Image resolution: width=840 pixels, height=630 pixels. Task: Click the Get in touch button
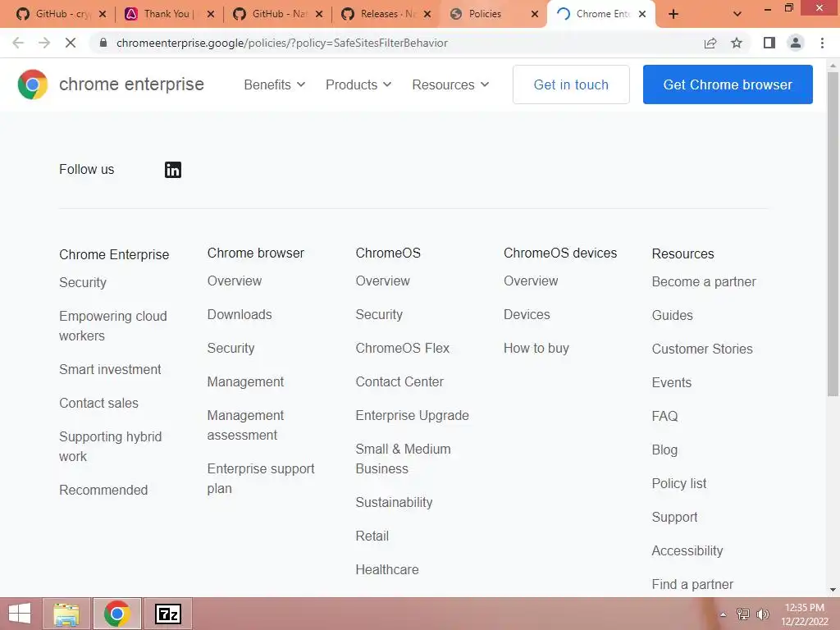(x=571, y=84)
